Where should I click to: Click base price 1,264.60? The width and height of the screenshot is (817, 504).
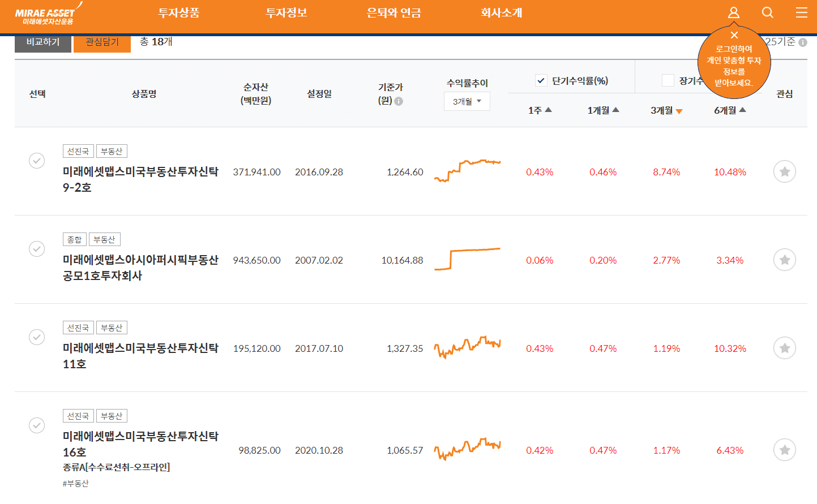coord(405,172)
